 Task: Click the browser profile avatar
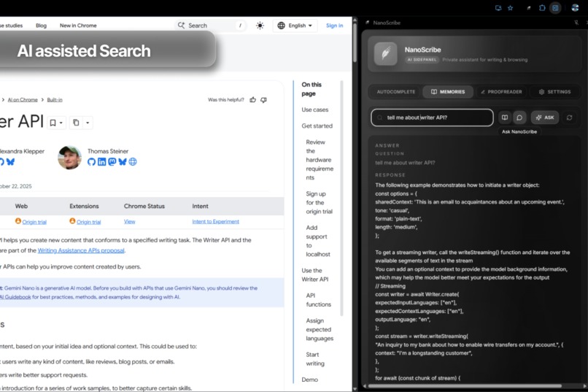pyautogui.click(x=575, y=8)
